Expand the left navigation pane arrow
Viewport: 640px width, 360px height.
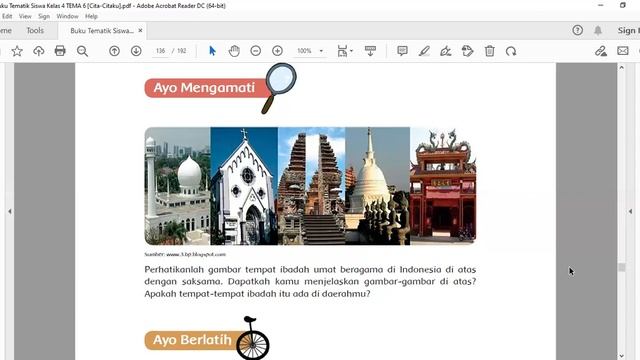[9, 211]
